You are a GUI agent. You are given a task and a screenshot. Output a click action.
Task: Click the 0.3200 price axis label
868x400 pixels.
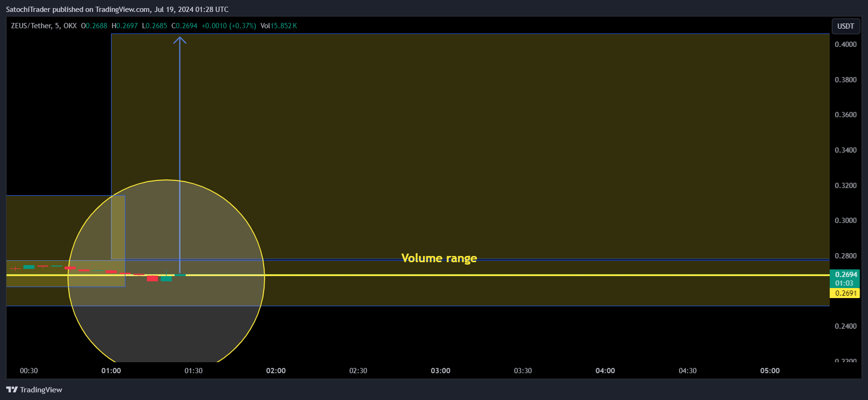click(x=846, y=186)
